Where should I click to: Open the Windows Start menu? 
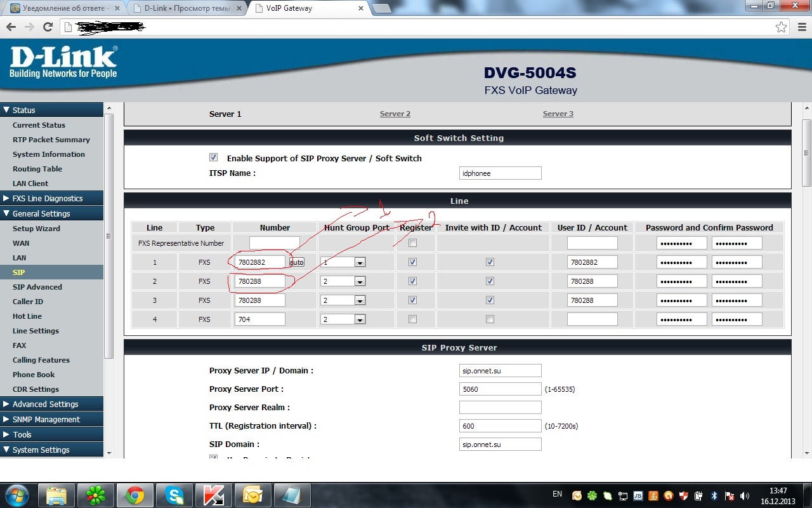coord(16,495)
